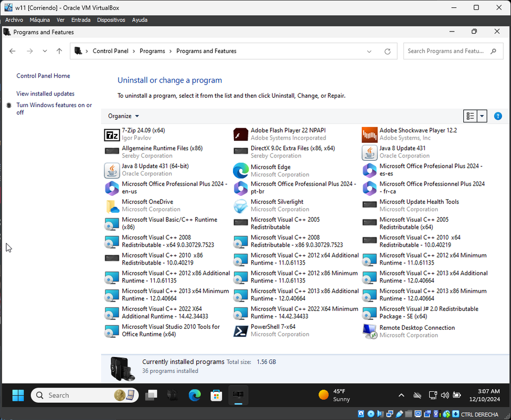The width and height of the screenshot is (511, 420).
Task: Navigate to Programs breadcrumb
Action: [152, 51]
